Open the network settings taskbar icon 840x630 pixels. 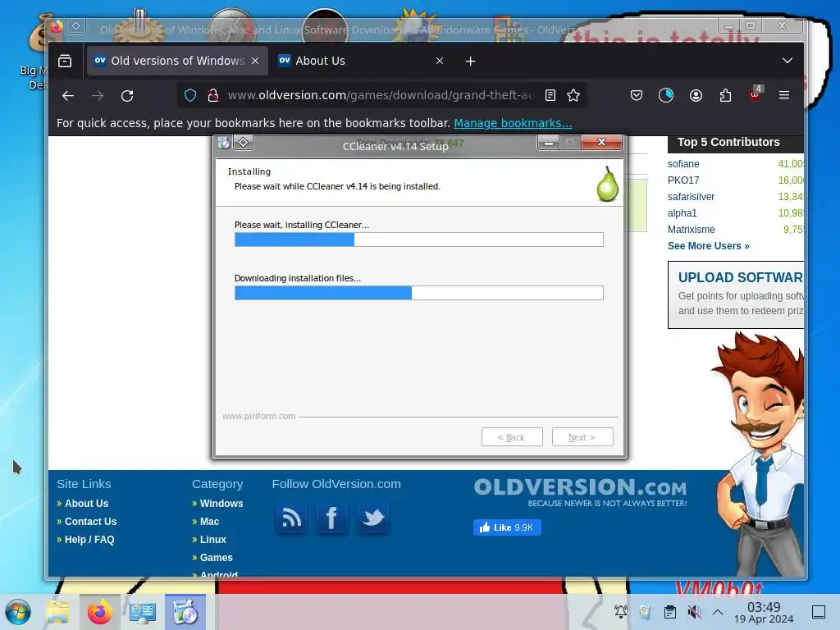[x=143, y=612]
